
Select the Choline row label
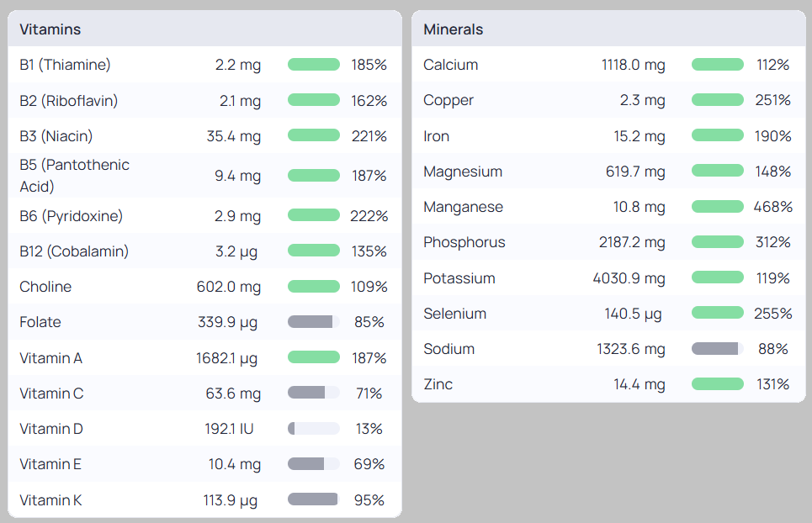pyautogui.click(x=45, y=287)
